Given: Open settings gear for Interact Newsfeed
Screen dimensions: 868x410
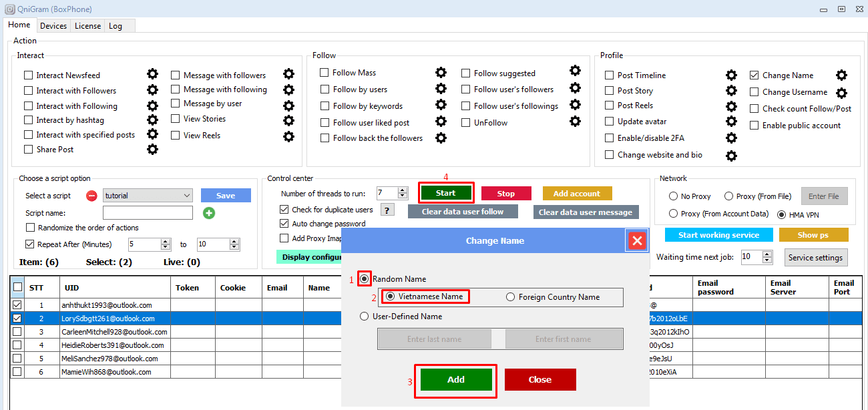Looking at the screenshot, I should pos(152,74).
